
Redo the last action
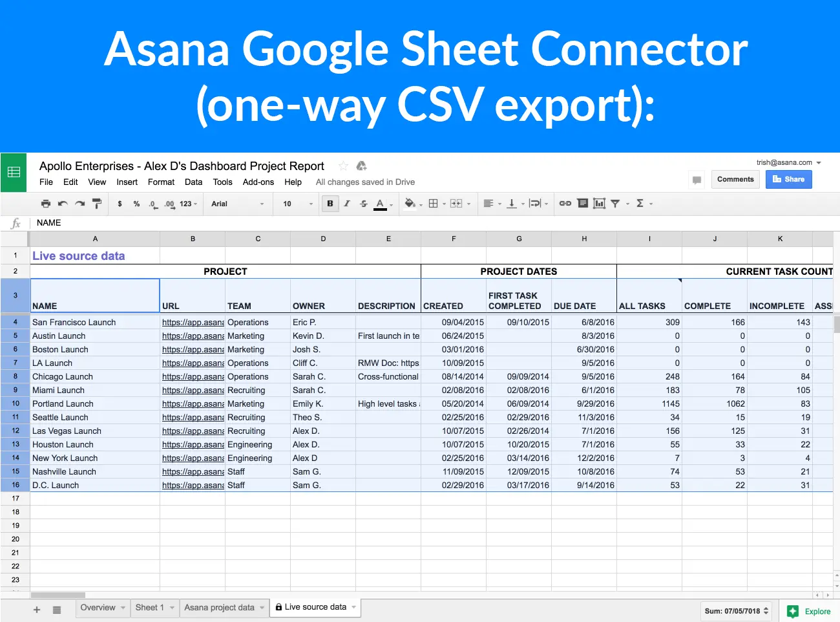click(79, 204)
